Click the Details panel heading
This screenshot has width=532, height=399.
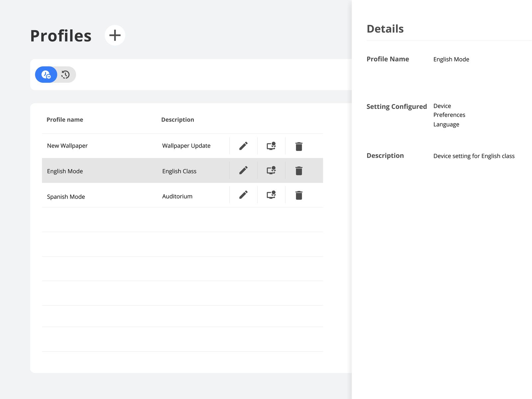385,29
